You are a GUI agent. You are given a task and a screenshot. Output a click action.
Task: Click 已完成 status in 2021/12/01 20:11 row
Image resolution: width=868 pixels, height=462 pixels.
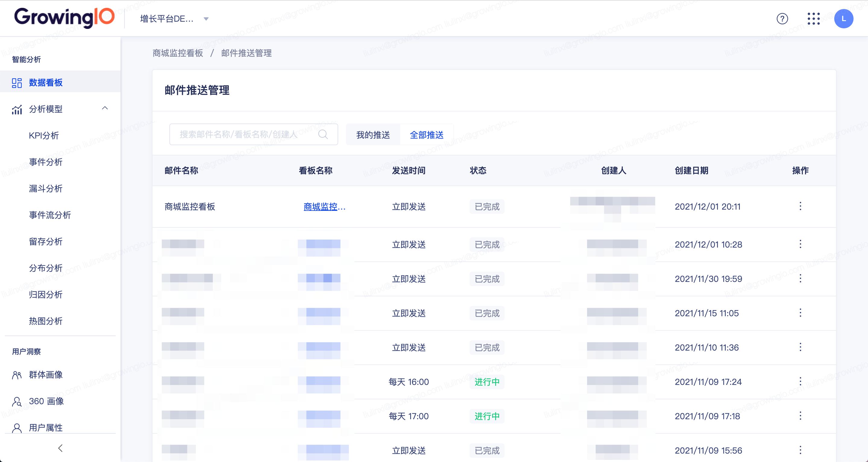click(487, 207)
